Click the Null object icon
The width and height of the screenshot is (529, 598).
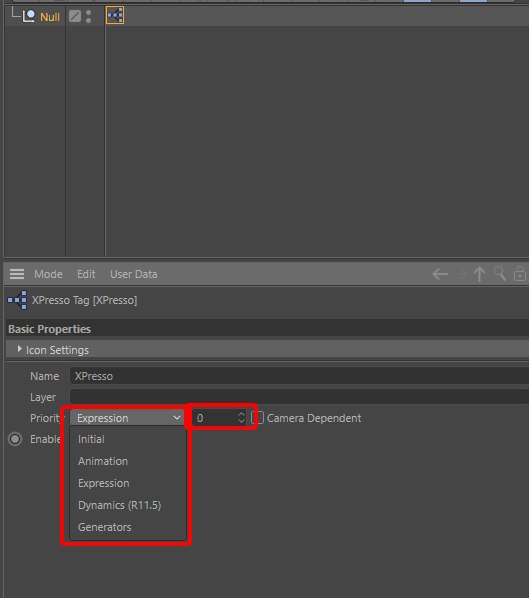29,16
